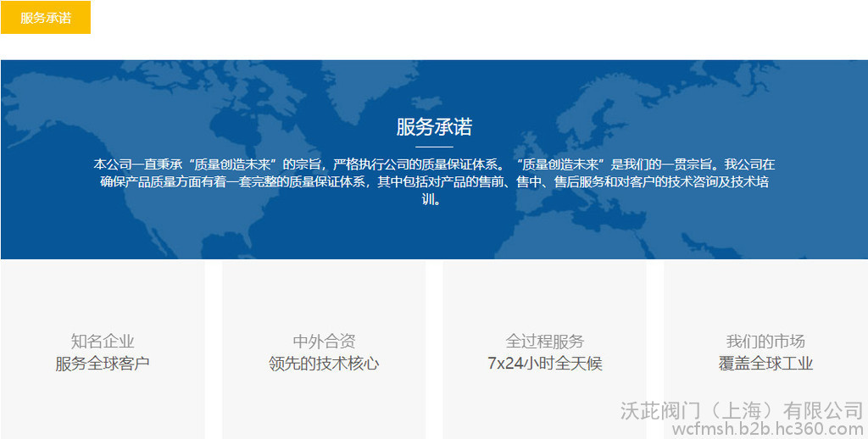Select the 覆盖全球工业 text

(765, 364)
